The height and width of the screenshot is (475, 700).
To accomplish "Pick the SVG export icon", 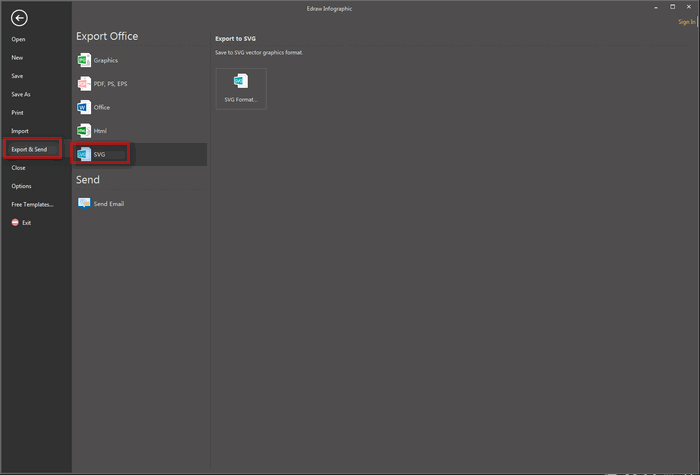I will pos(84,154).
